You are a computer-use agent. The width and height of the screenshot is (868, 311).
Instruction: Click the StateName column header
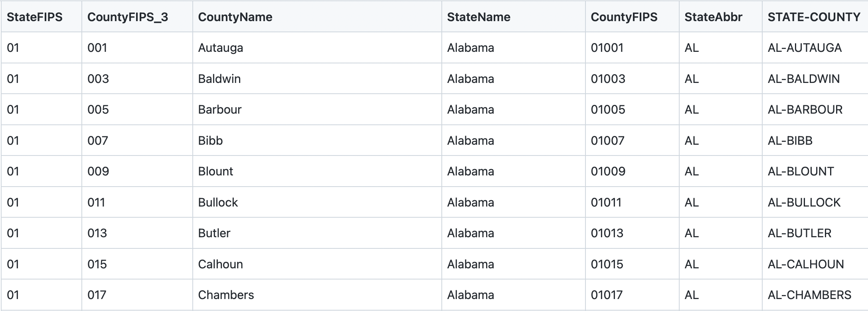tap(478, 17)
